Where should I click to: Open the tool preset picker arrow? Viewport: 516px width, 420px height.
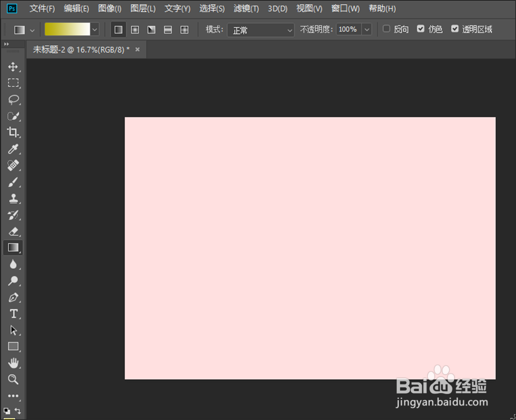coord(32,30)
